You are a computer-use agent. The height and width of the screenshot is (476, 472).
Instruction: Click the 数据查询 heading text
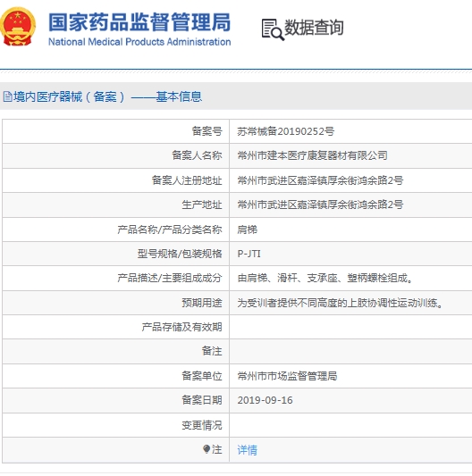pyautogui.click(x=314, y=28)
